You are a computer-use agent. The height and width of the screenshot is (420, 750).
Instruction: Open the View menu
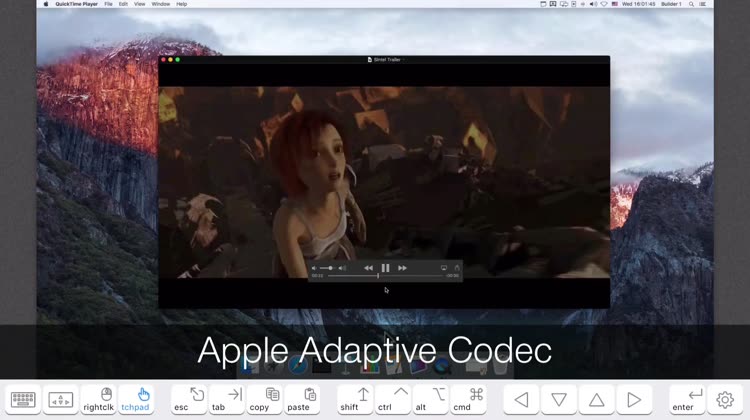click(x=140, y=4)
